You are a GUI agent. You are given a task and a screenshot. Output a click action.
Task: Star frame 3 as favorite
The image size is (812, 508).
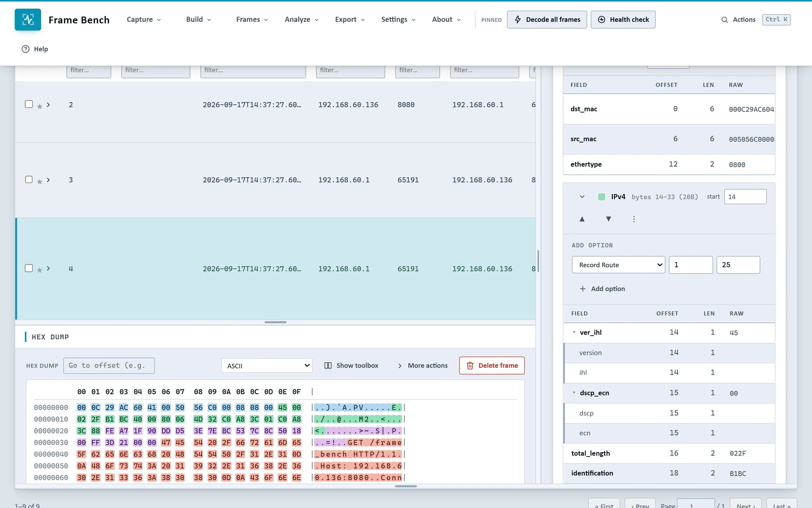coord(40,182)
